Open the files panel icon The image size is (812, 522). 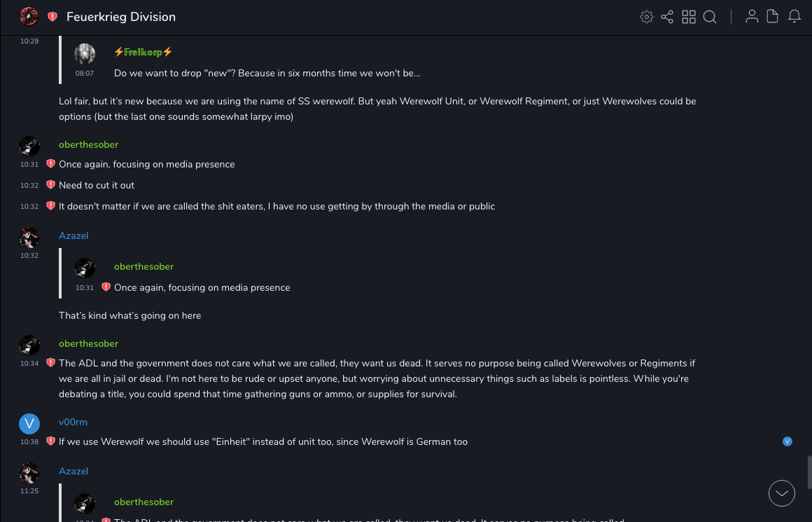tap(773, 17)
